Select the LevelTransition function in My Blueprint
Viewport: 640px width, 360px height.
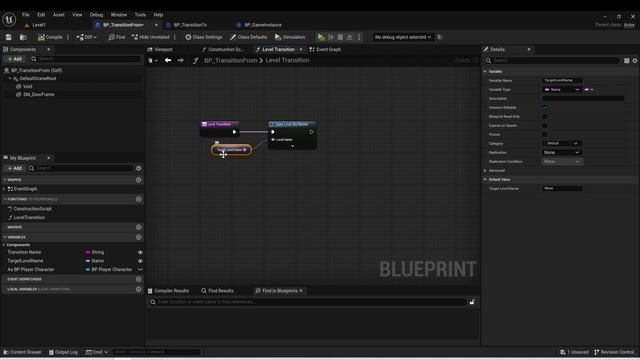(x=29, y=218)
